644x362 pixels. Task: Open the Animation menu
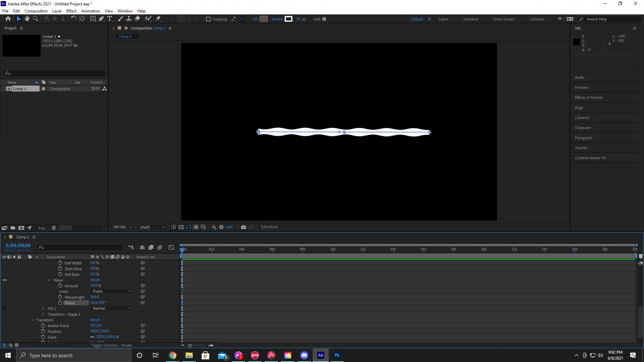[91, 11]
